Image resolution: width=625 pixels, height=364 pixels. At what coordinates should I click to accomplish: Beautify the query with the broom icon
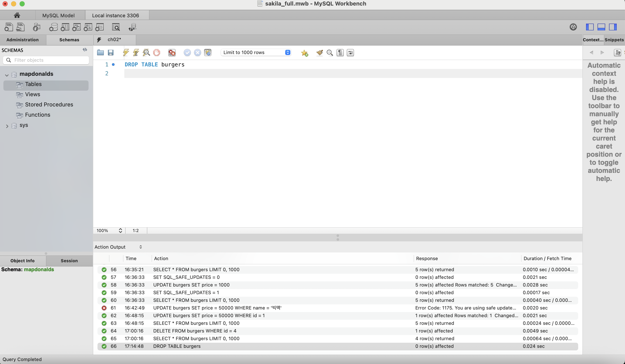click(x=320, y=53)
